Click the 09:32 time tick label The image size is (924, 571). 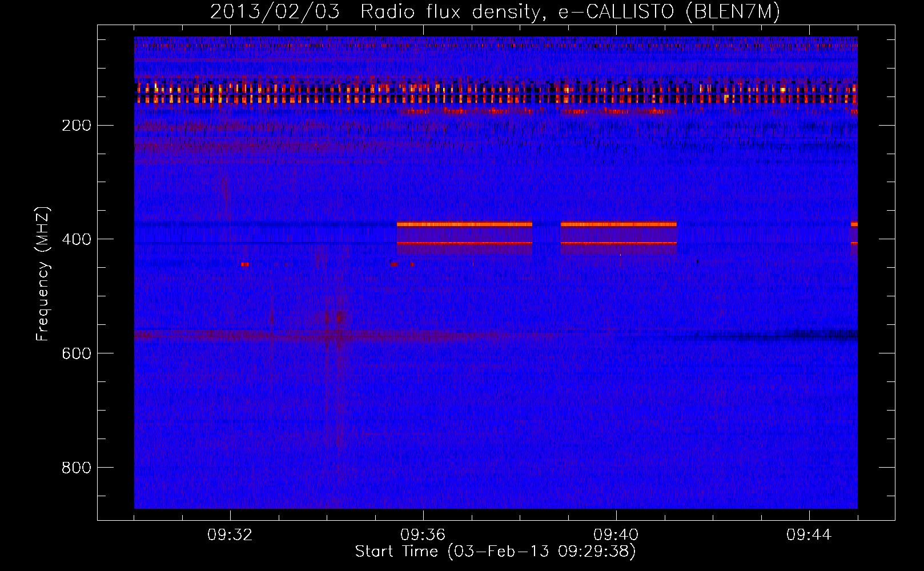pyautogui.click(x=230, y=535)
